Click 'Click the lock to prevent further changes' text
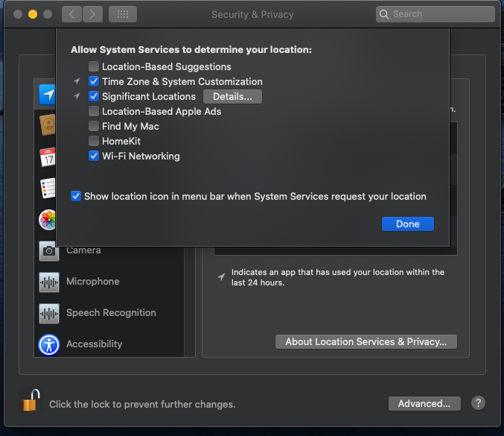The width and height of the screenshot is (504, 436). click(x=142, y=404)
